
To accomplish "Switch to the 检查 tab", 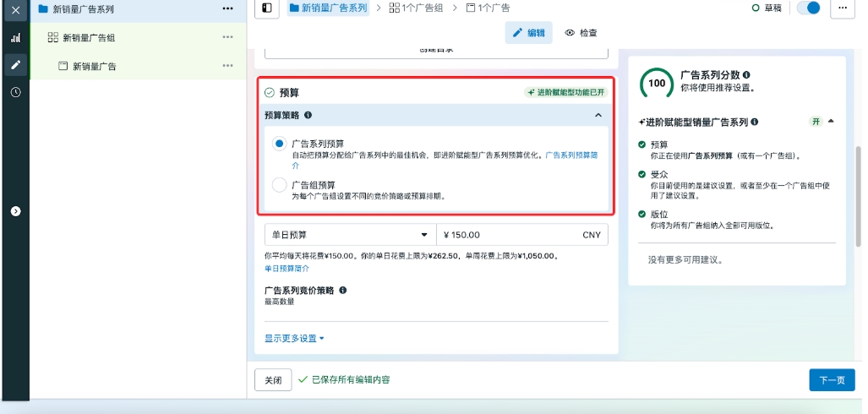I will pyautogui.click(x=581, y=33).
